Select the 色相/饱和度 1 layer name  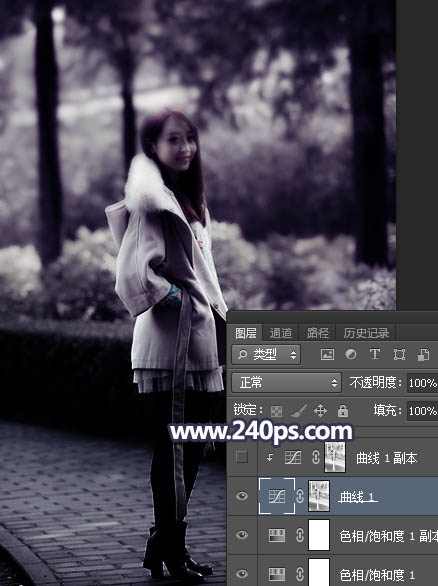pos(377,575)
